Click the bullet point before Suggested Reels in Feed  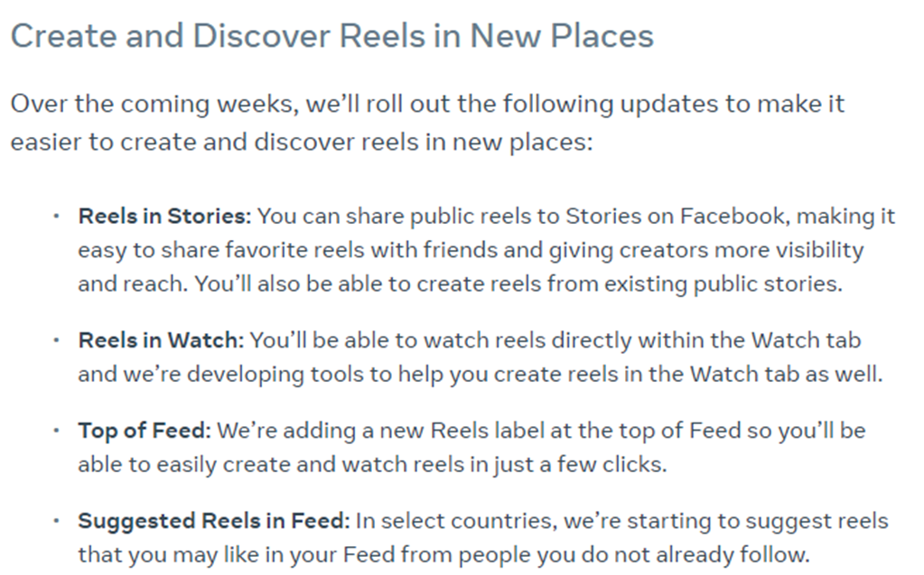57,522
